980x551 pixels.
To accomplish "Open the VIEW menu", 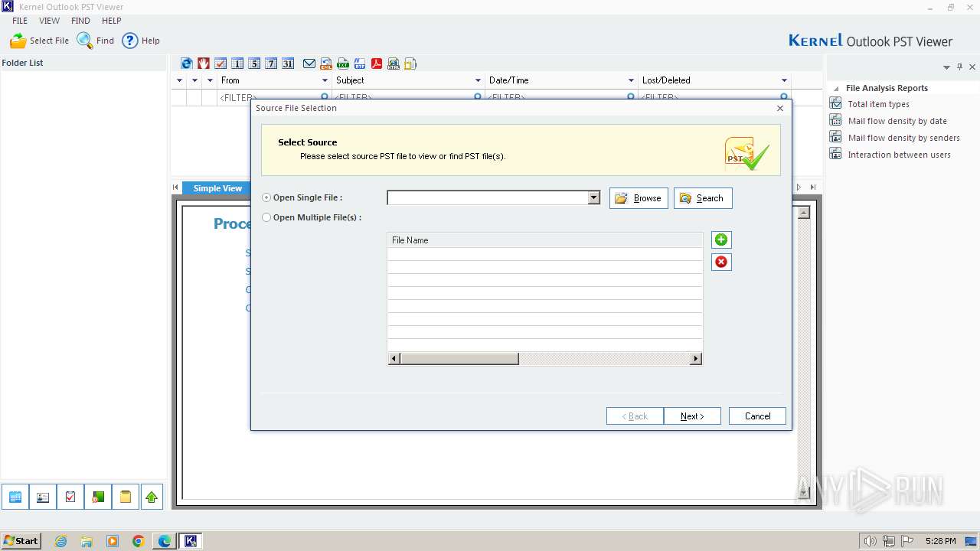I will tap(49, 21).
